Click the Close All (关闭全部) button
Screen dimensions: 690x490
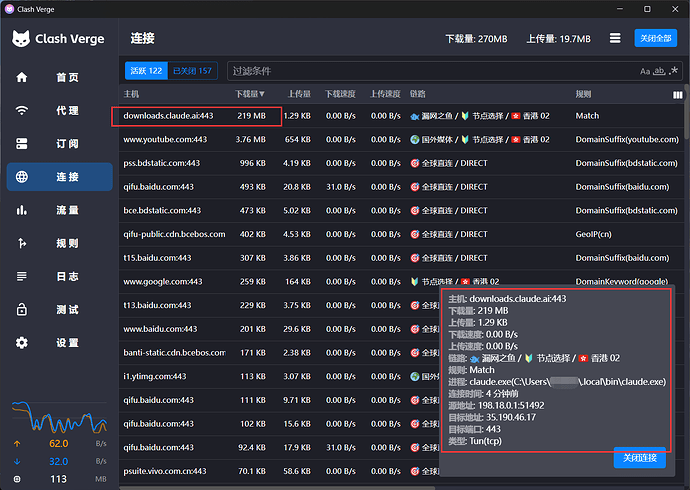tap(656, 38)
